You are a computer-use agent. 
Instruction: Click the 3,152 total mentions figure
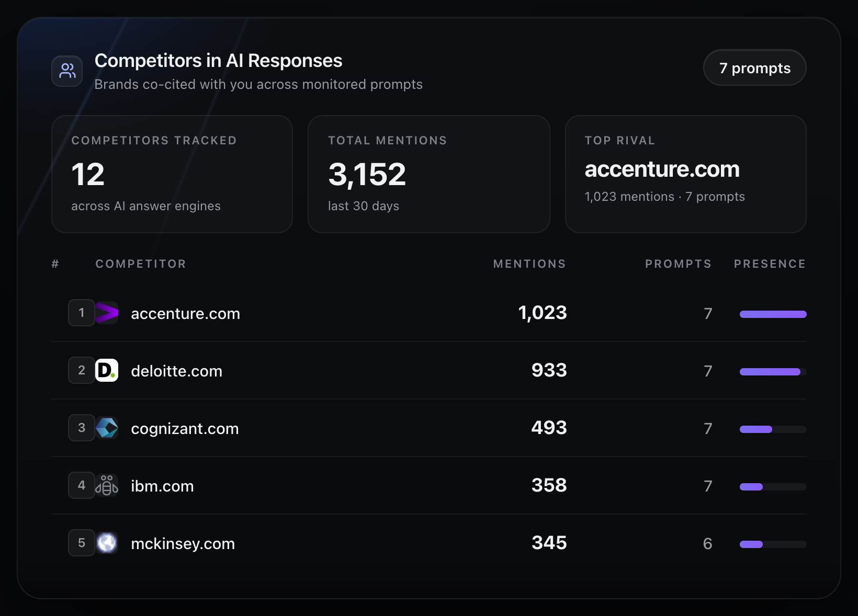(x=367, y=175)
